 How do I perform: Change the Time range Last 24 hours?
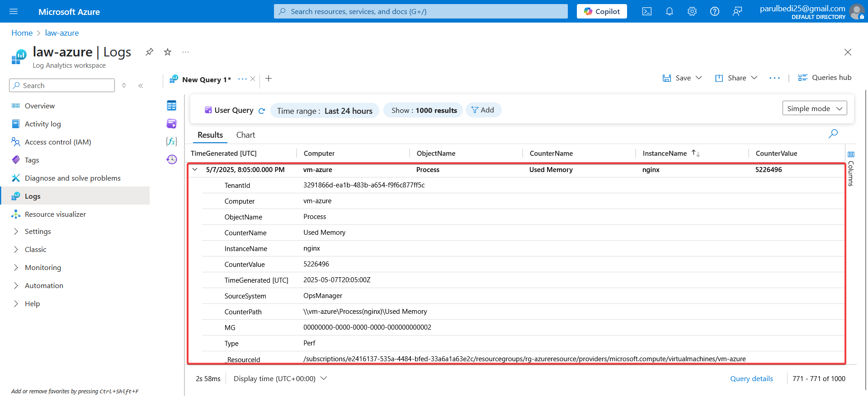(x=325, y=111)
